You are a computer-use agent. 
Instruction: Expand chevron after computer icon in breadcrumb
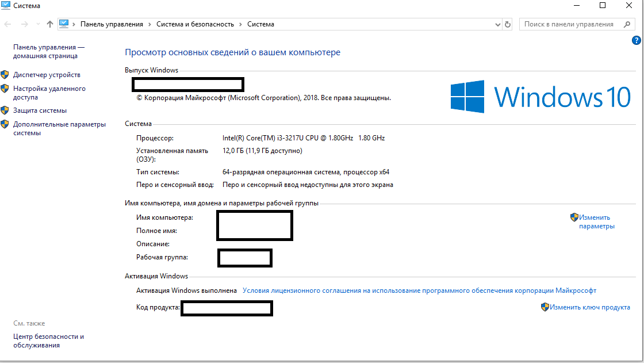pyautogui.click(x=74, y=24)
